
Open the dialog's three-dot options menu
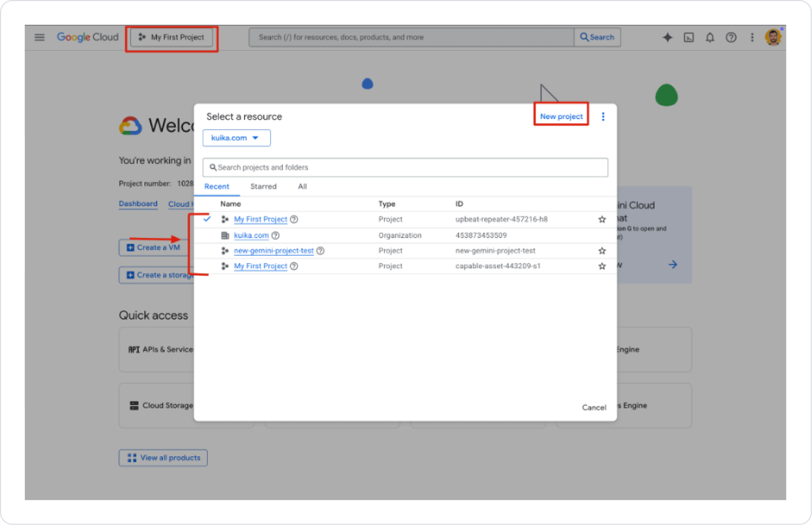pyautogui.click(x=603, y=117)
